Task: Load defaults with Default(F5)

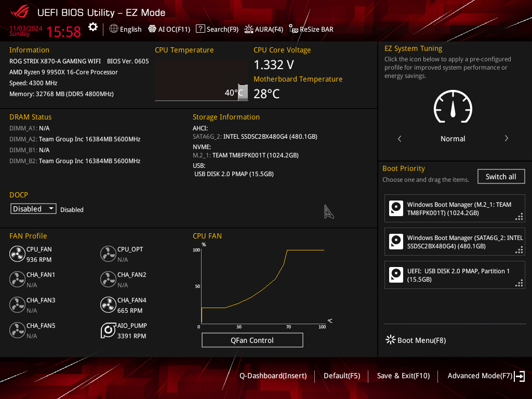Action: click(342, 376)
